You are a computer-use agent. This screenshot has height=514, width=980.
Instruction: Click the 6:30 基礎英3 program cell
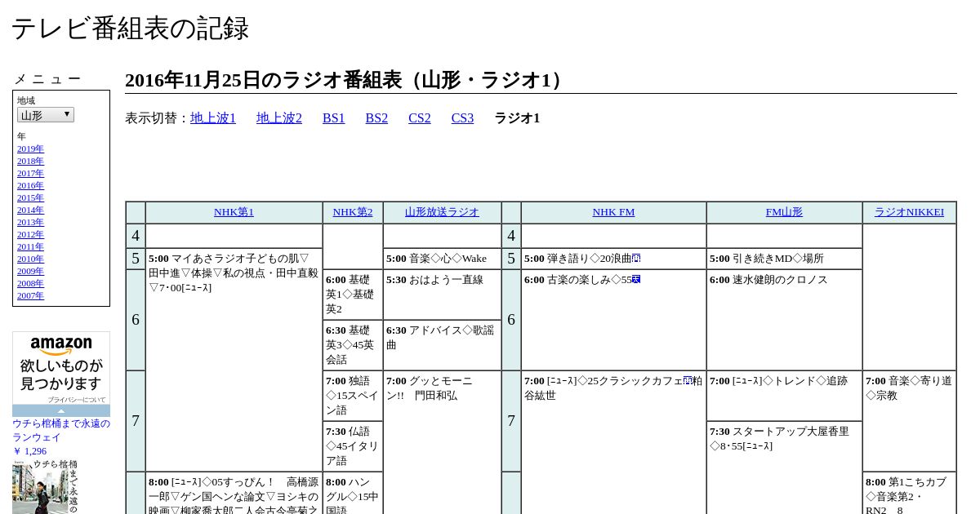tap(353, 345)
